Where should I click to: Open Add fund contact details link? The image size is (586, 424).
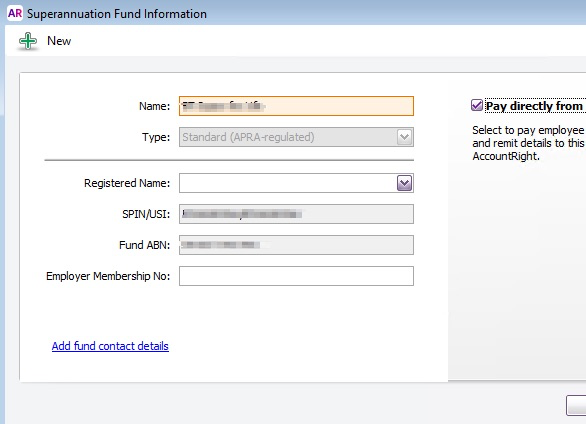point(110,346)
